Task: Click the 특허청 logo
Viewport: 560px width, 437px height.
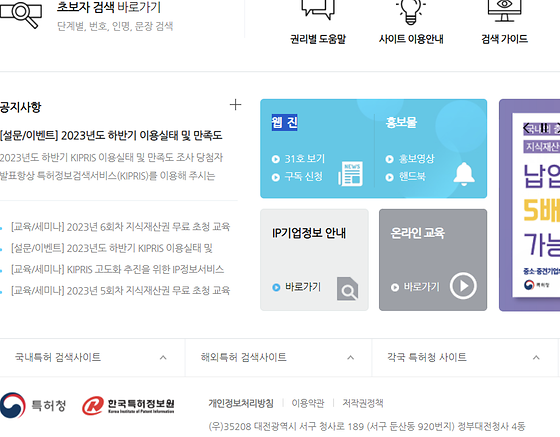Action: point(33,405)
